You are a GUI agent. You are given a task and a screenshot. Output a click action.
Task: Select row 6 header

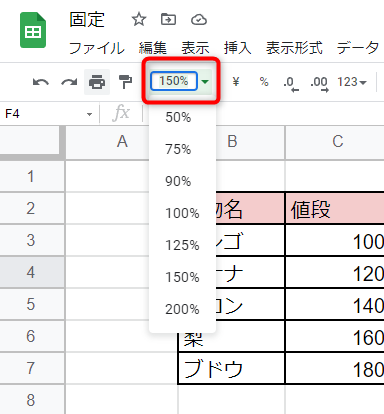tap(31, 336)
